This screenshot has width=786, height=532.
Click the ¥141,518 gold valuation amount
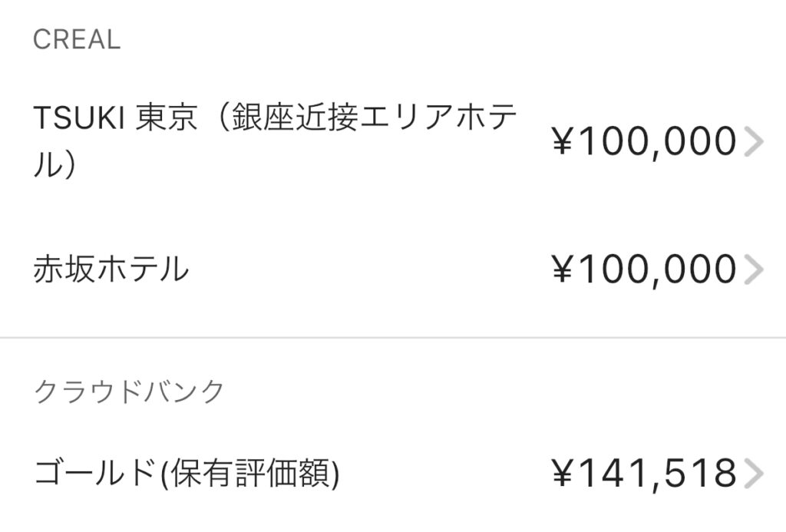645,474
